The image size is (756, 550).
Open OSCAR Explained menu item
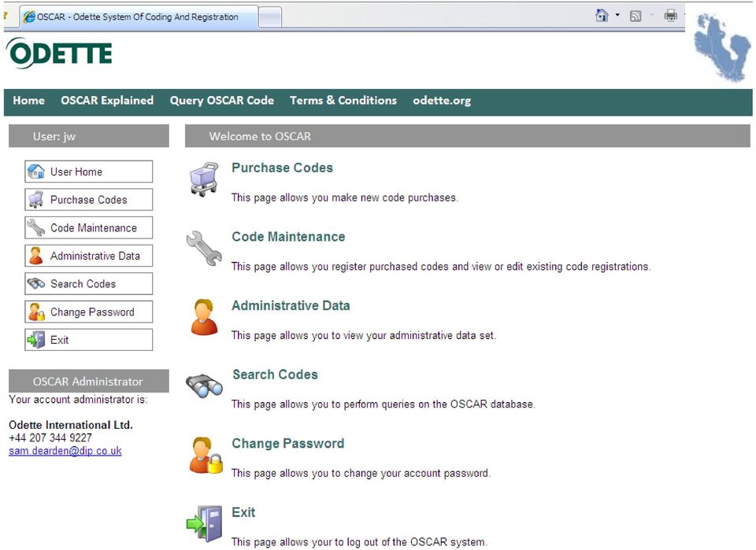pyautogui.click(x=107, y=100)
